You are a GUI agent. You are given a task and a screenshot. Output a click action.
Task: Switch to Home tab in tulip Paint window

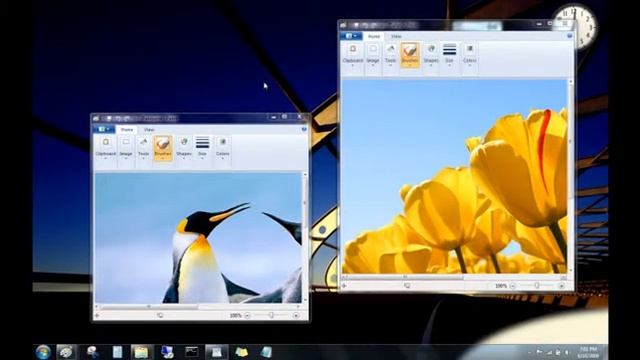coord(374,36)
